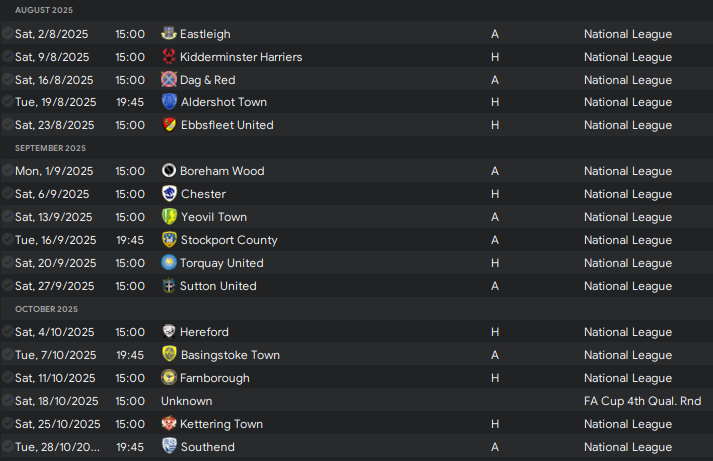Toggle tick circle for FA Cup Unknown fixture
This screenshot has width=713, height=461.
(7, 400)
